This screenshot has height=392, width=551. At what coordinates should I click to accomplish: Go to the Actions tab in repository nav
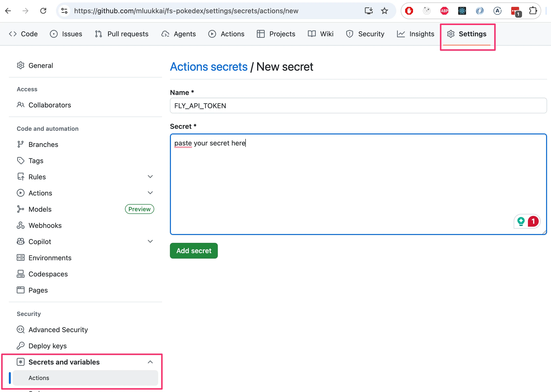click(x=226, y=34)
